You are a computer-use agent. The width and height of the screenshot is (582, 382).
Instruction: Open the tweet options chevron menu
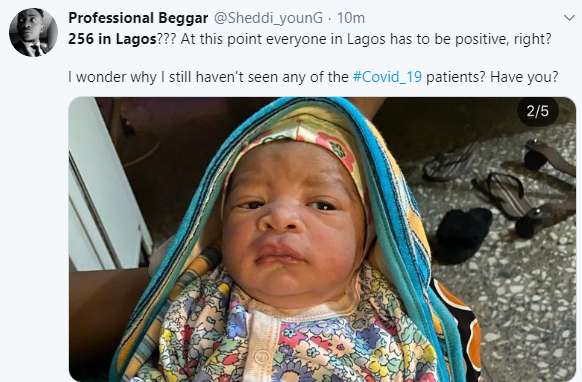point(569,18)
